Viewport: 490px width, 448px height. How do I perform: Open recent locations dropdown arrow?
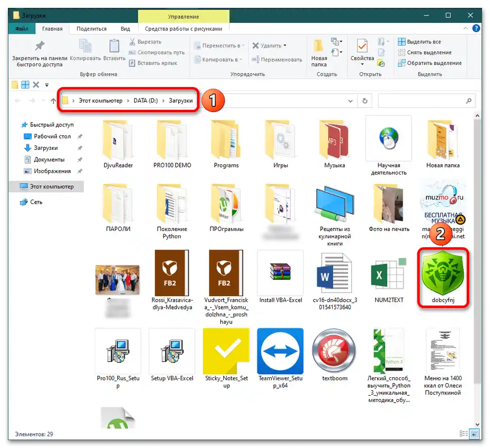click(43, 101)
